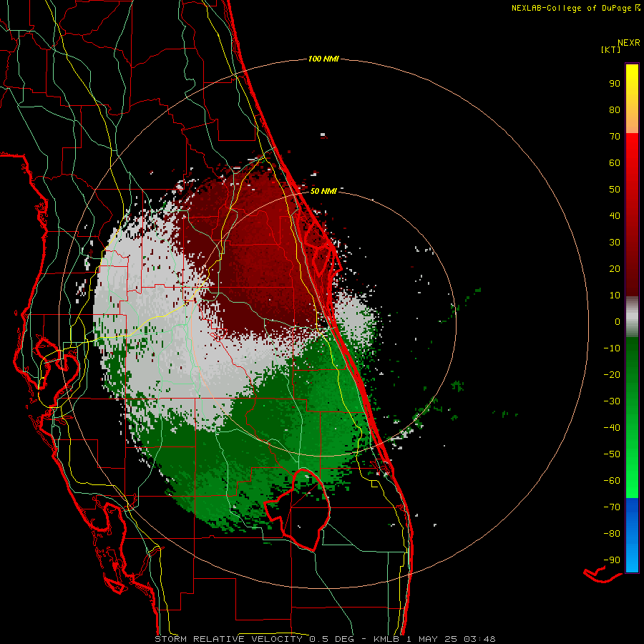This screenshot has width=644, height=644.
Task: Click the 40 value on the velocity scale
Action: (x=615, y=216)
